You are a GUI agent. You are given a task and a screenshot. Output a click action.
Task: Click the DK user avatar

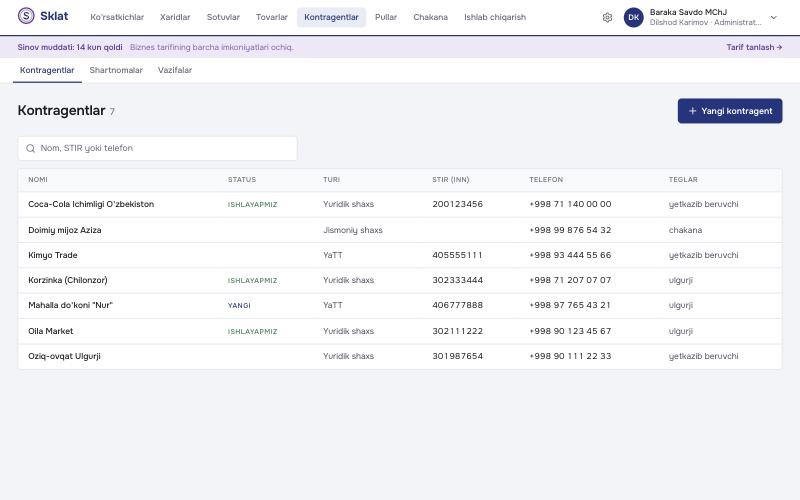click(633, 17)
